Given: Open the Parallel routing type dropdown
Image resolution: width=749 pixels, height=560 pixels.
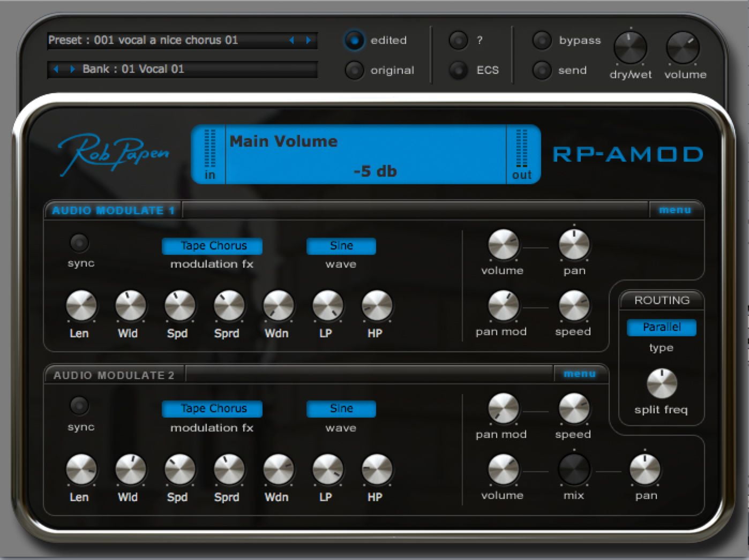Looking at the screenshot, I should coord(661,327).
